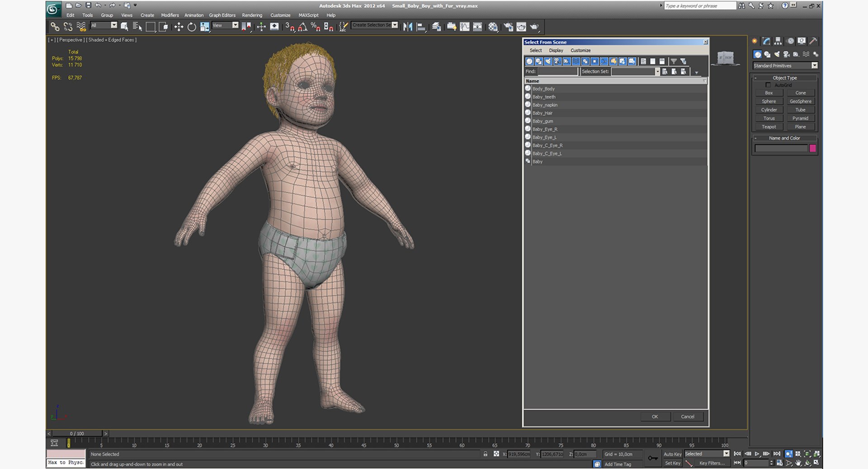
Task: Enable the AutoGrid checkbox
Action: tap(768, 85)
